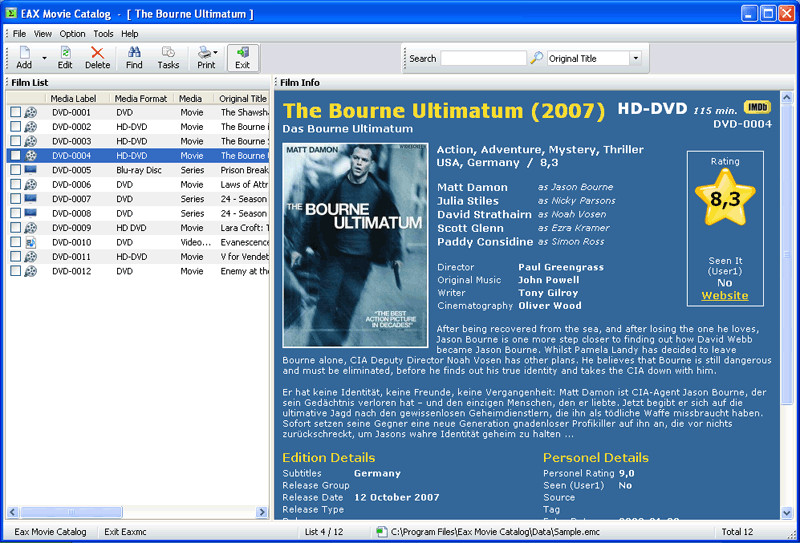
Task: Click 'Total 12' in status bar
Action: [x=737, y=532]
